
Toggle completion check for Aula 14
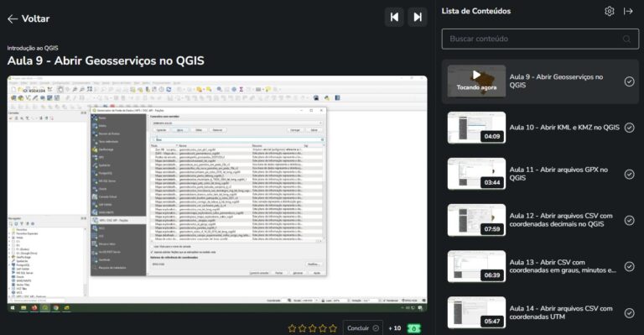pos(629,313)
